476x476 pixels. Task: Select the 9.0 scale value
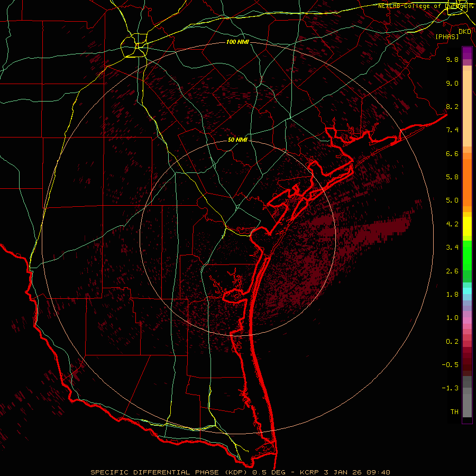tap(452, 83)
